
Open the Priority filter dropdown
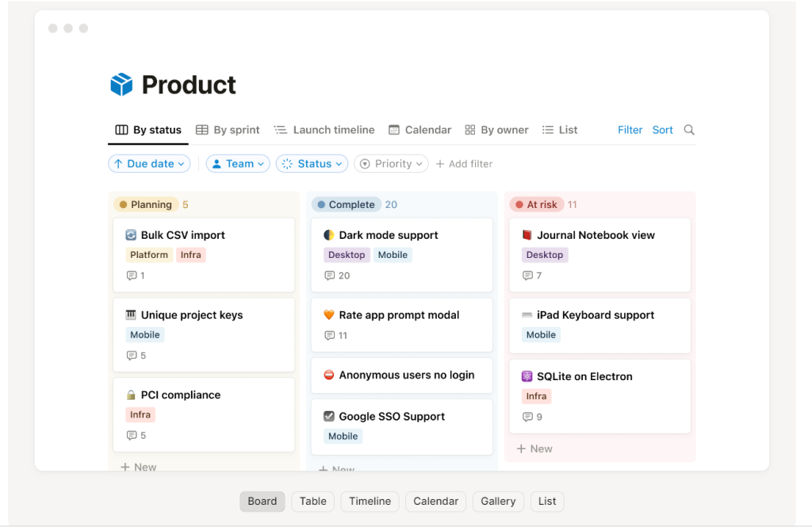[x=391, y=163]
